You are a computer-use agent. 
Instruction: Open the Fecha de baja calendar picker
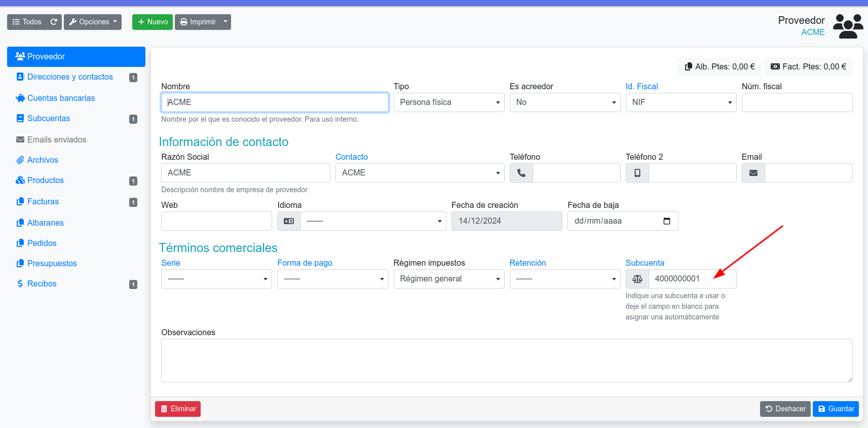667,221
